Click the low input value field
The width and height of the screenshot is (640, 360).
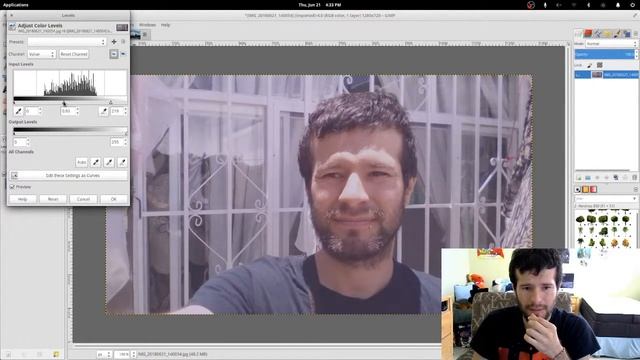pyautogui.click(x=33, y=111)
